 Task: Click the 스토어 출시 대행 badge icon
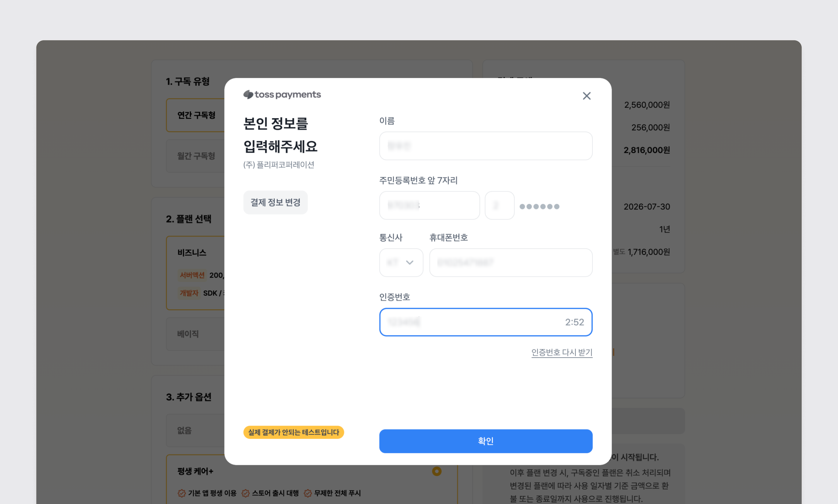[245, 493]
